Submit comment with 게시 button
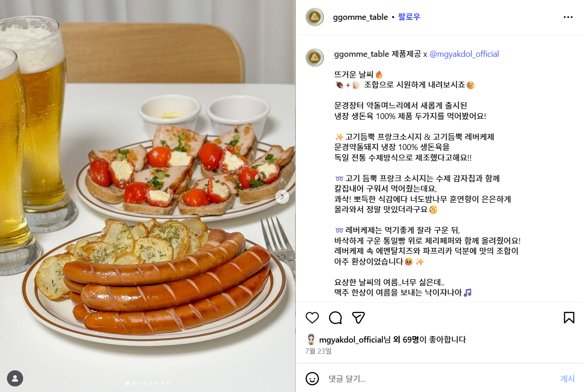 (x=567, y=379)
